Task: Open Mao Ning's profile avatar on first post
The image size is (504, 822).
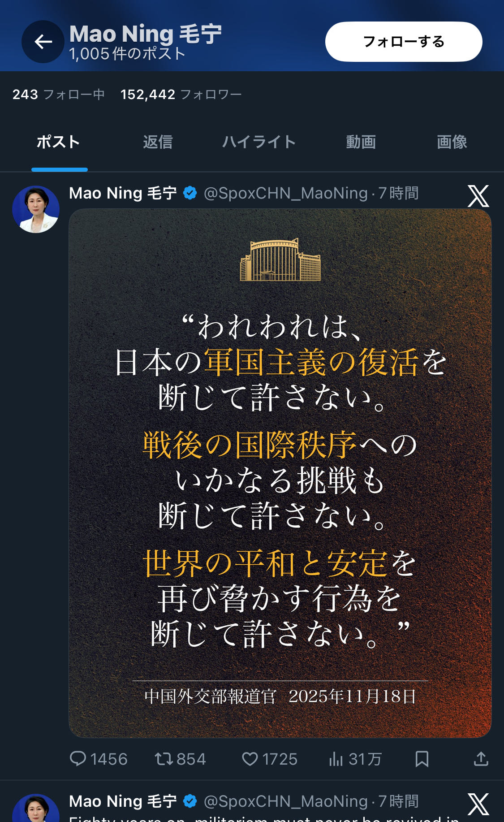Action: pyautogui.click(x=36, y=209)
